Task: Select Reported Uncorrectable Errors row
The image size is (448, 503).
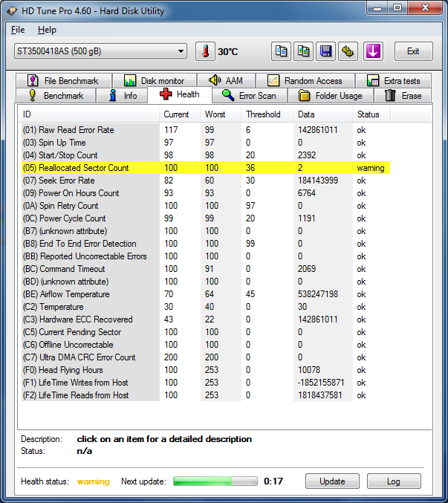Action: click(206, 256)
